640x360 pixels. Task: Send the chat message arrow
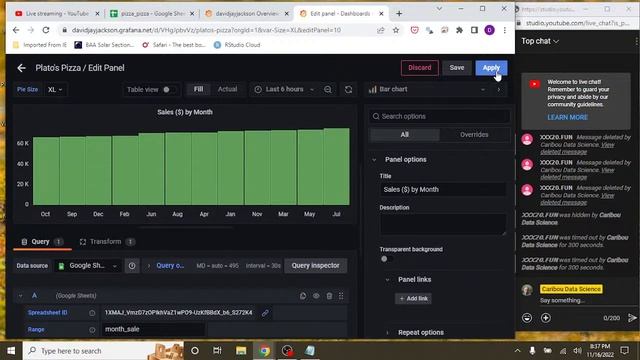click(632, 318)
